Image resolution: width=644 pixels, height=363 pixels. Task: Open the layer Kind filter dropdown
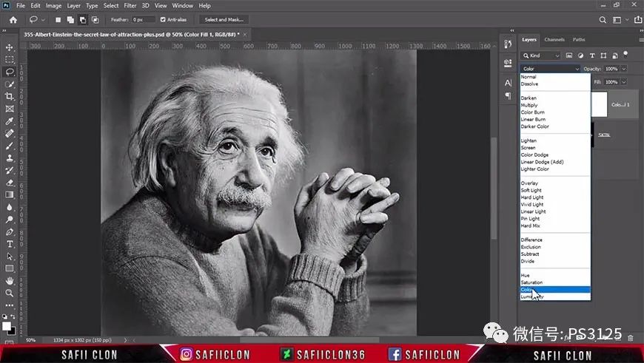tap(541, 55)
